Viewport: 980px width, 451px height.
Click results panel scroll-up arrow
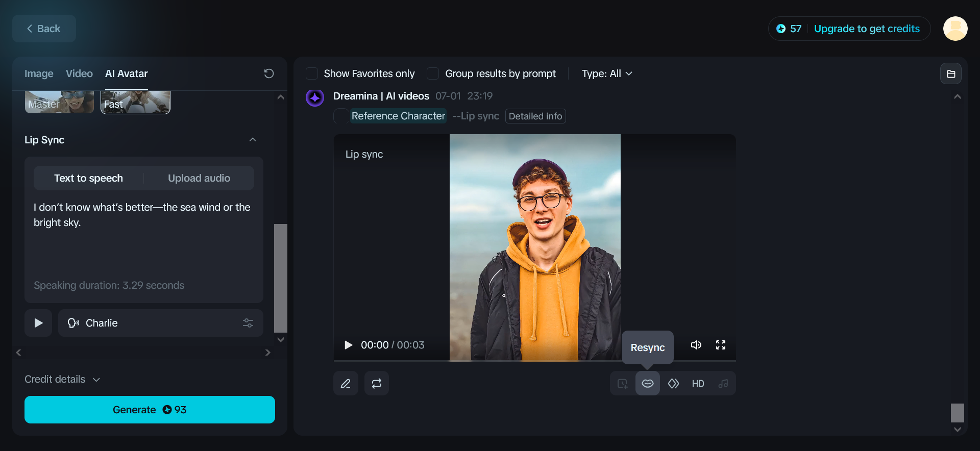tap(958, 96)
